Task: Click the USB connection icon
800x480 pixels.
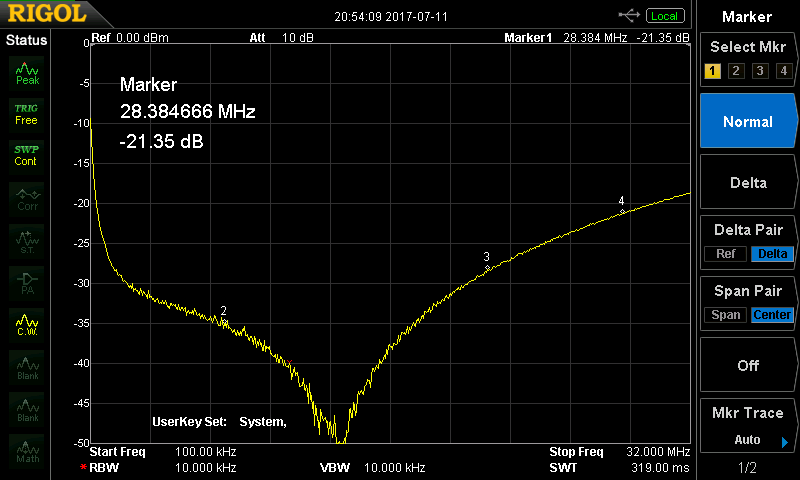Action: click(629, 15)
